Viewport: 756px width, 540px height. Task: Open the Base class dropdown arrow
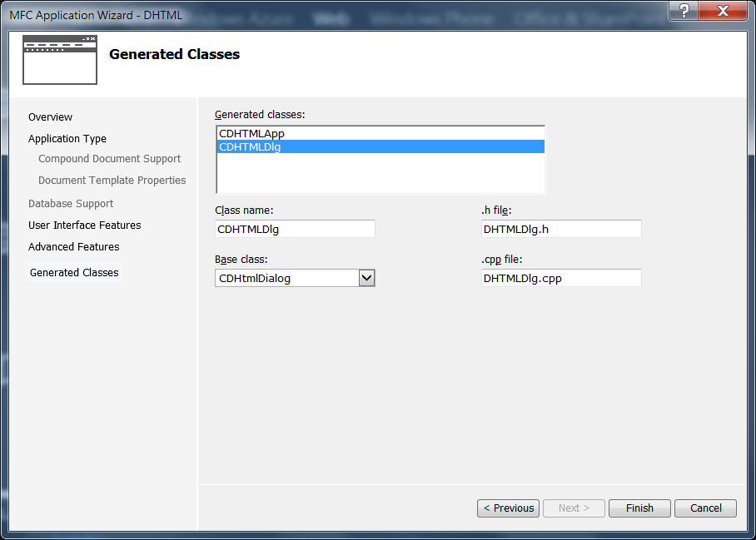tap(366, 278)
